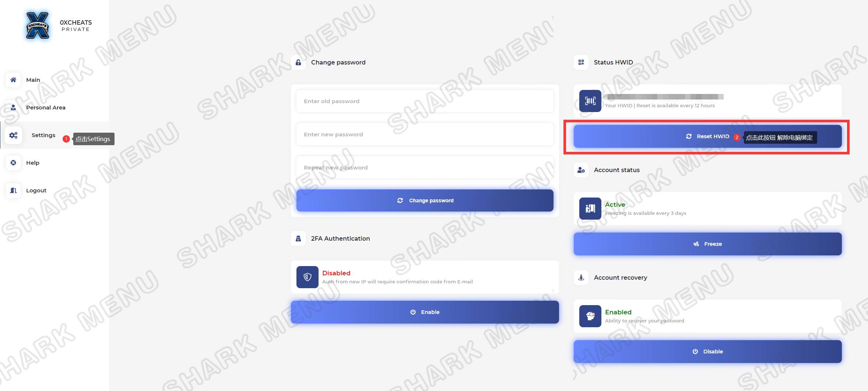
Task: Click the Help lifebuoy icon
Action: click(x=13, y=163)
